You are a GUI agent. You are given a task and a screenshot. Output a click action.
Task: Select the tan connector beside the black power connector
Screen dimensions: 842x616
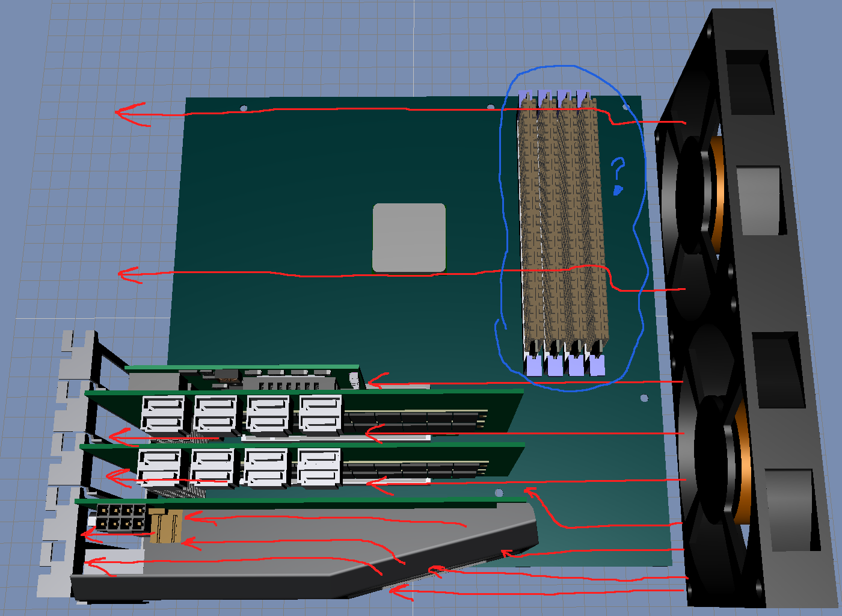tap(165, 526)
